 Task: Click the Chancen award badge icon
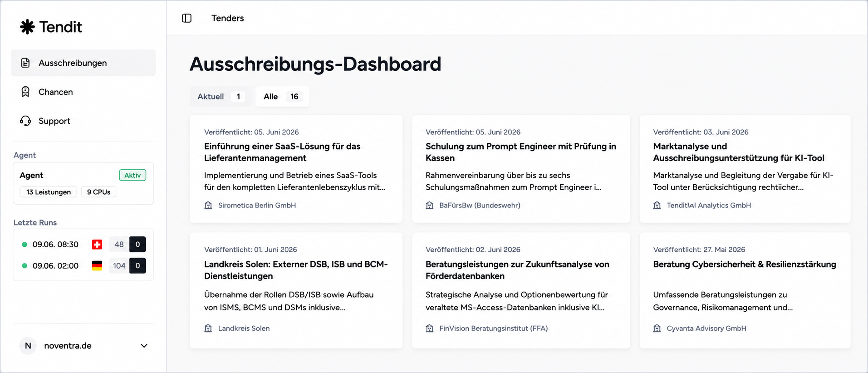point(25,92)
